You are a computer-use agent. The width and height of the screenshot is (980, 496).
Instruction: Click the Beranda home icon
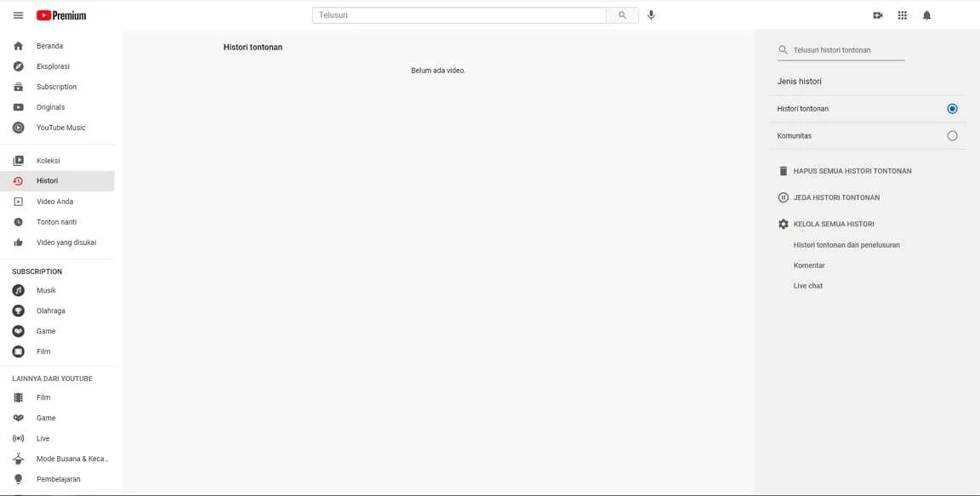pyautogui.click(x=18, y=46)
